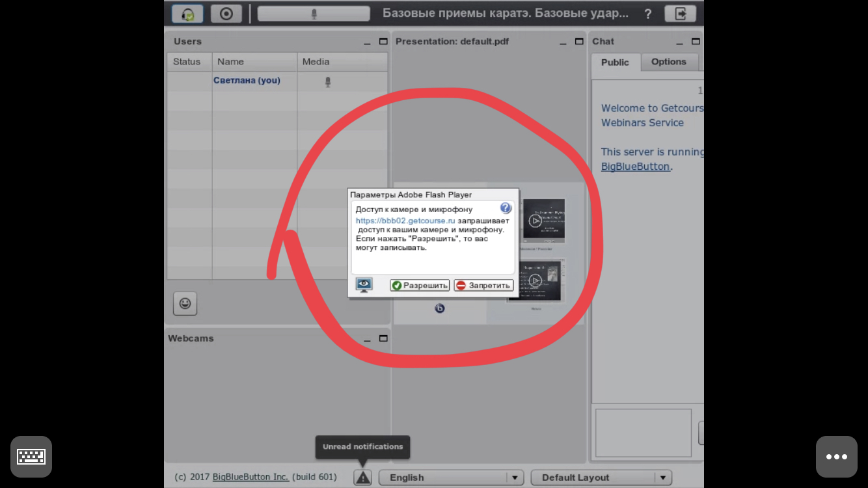Screen dimensions: 868x488
Task: Open BigBlueButton Inc. footer link
Action: coord(251,477)
